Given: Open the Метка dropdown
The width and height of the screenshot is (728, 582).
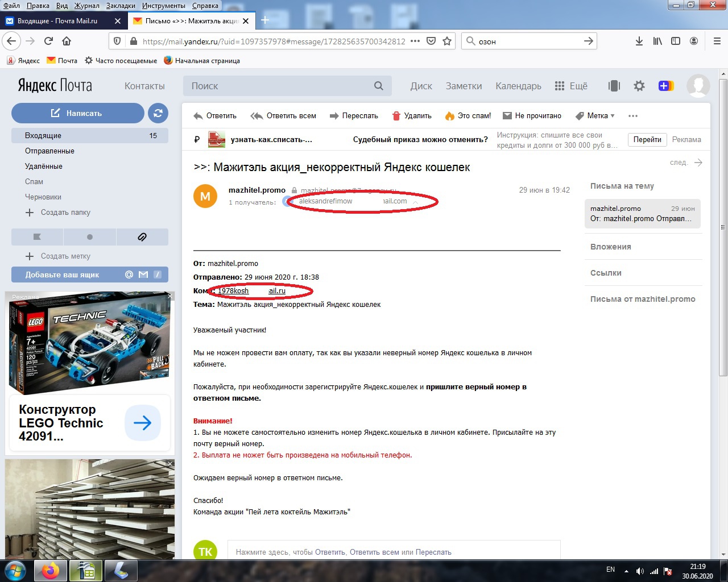Looking at the screenshot, I should pos(595,115).
